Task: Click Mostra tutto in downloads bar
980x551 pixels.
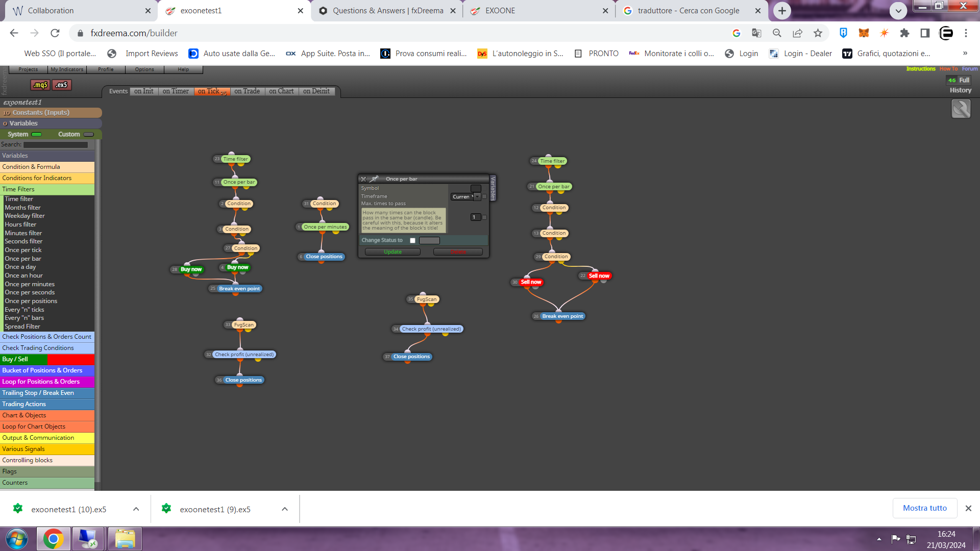Action: click(x=924, y=508)
